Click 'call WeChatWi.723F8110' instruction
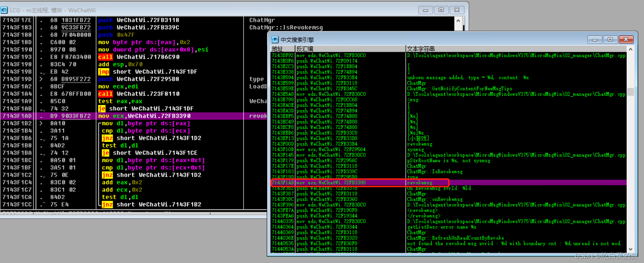The width and height of the screenshot is (644, 263). click(x=139, y=94)
